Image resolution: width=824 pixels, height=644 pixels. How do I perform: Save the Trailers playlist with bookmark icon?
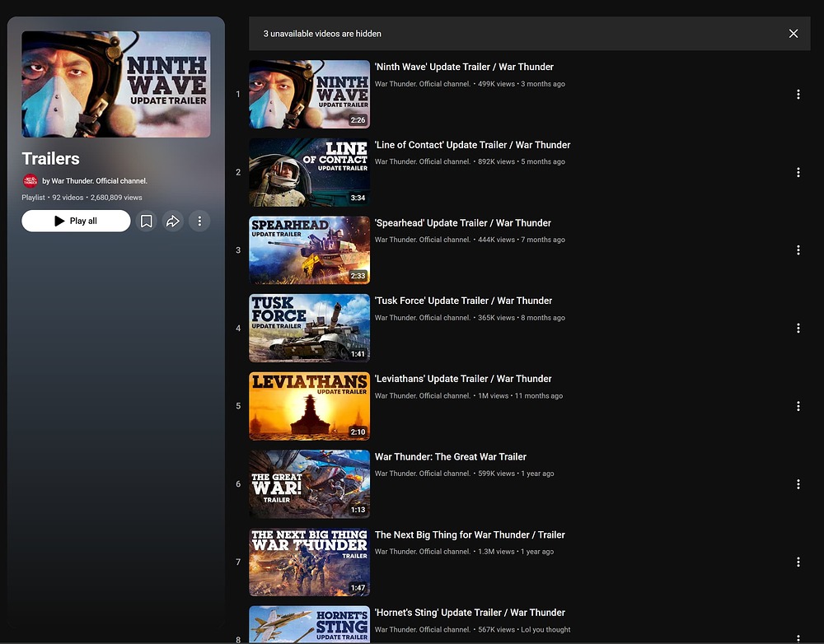pyautogui.click(x=146, y=222)
